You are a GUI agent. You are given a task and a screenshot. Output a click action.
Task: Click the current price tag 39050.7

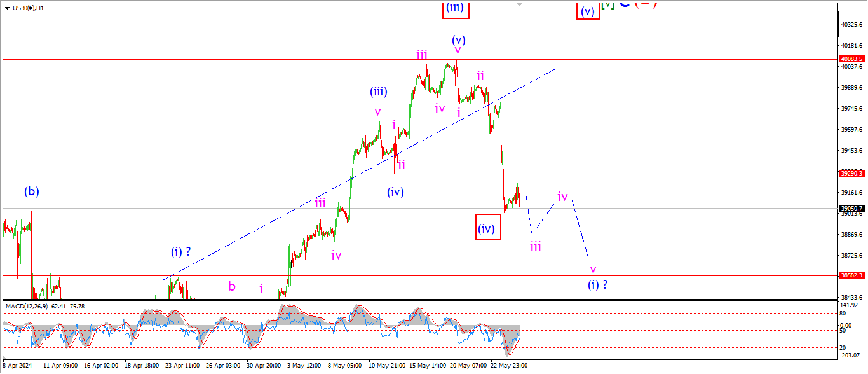[x=851, y=208]
